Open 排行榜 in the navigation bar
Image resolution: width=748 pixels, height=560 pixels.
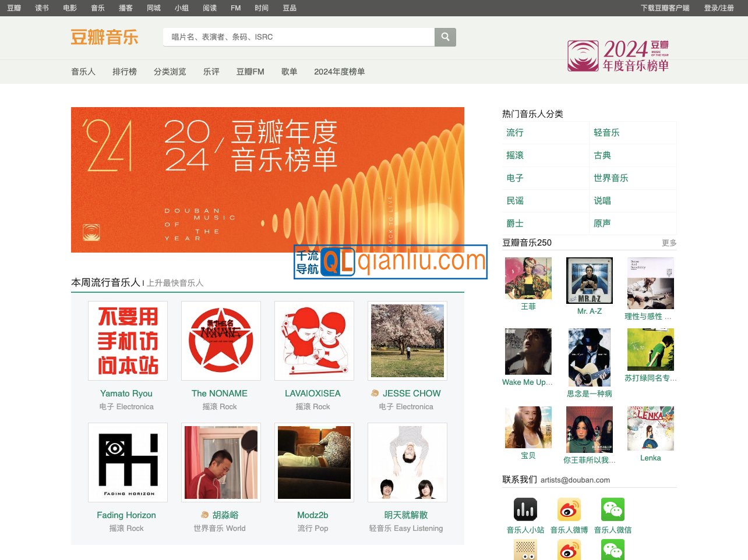tap(124, 72)
